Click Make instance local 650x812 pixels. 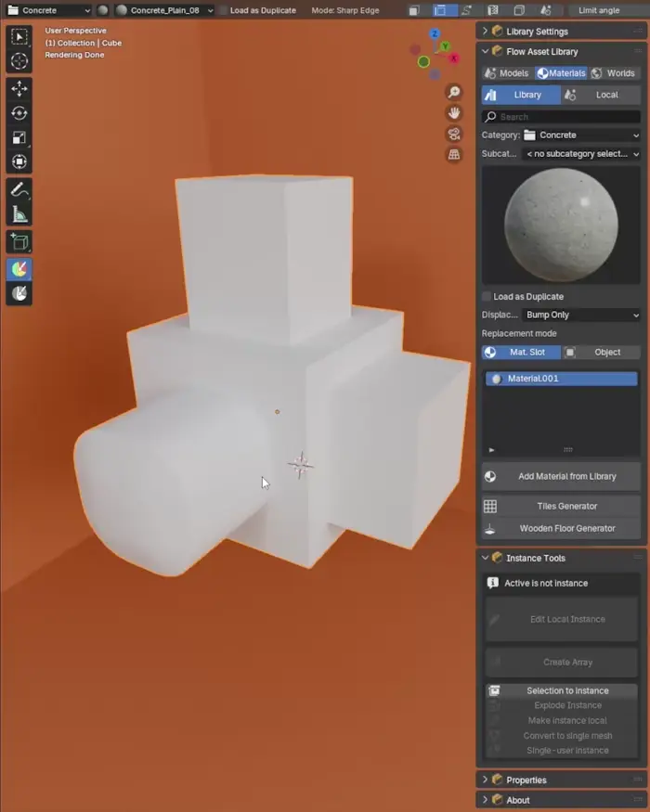click(562, 720)
